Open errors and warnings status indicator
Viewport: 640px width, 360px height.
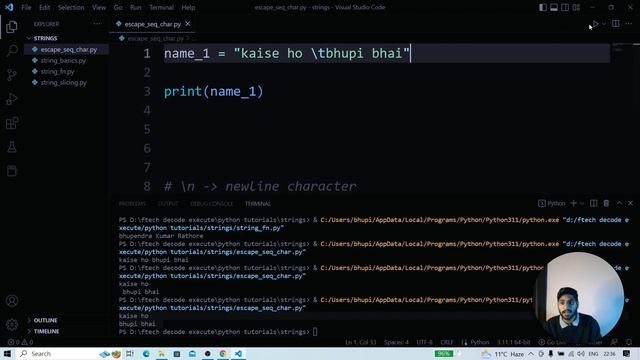[20, 342]
